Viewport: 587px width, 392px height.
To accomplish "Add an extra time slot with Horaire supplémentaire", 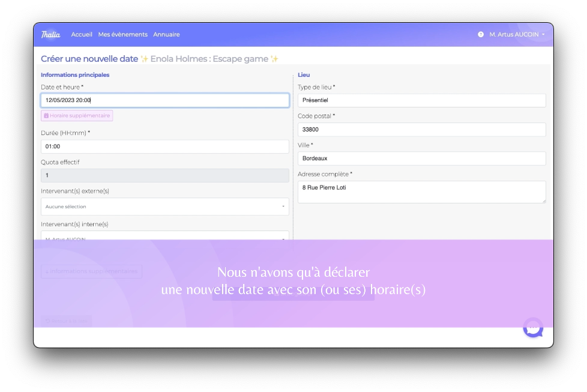I will click(x=77, y=115).
